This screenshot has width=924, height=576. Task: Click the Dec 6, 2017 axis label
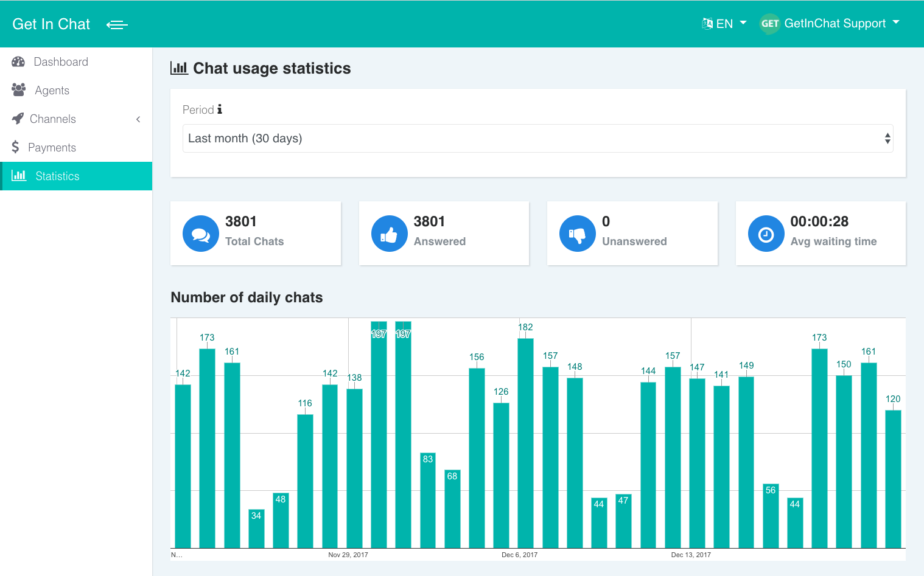pos(520,555)
